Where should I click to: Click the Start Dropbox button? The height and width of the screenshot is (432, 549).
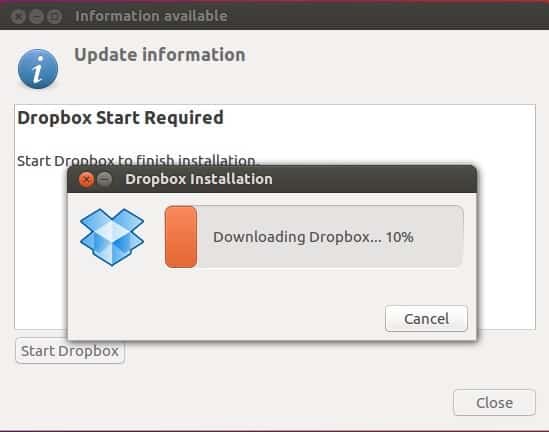pyautogui.click(x=70, y=351)
